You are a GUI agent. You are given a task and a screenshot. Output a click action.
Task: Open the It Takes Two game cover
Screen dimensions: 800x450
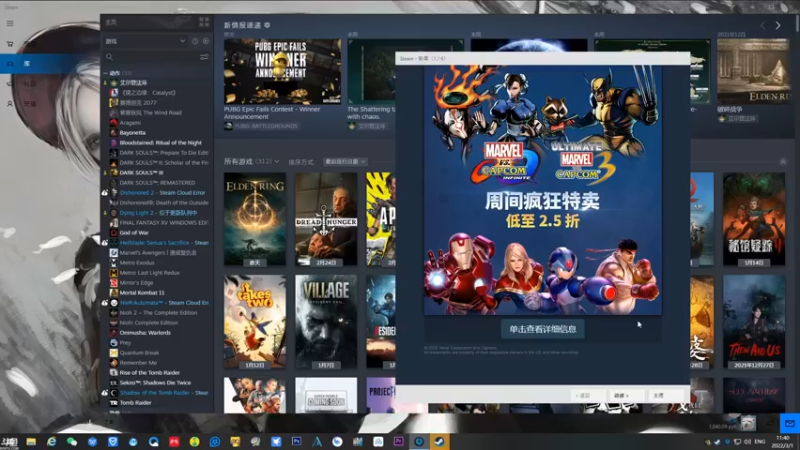(x=255, y=322)
